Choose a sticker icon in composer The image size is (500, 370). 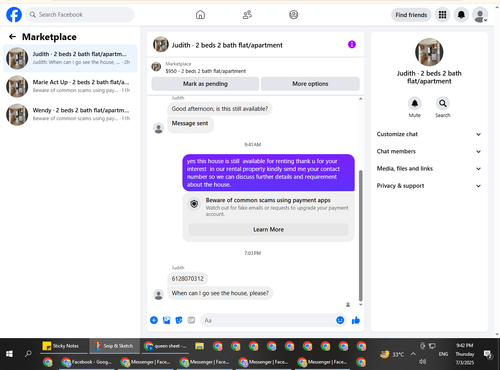tap(179, 320)
